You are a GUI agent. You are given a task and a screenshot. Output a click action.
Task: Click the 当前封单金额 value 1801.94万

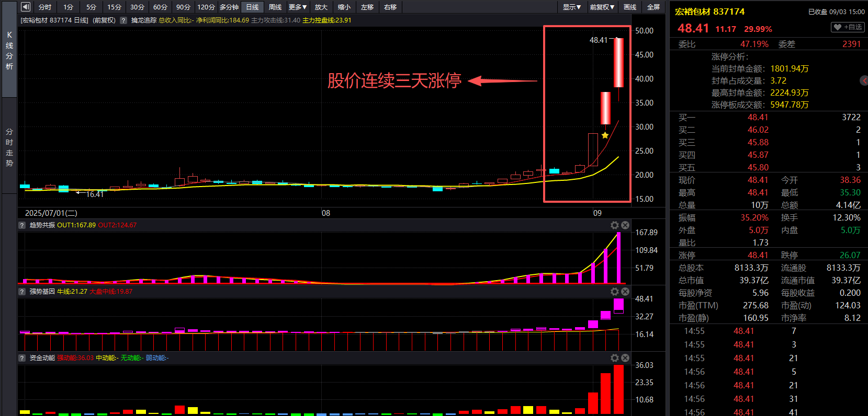790,69
